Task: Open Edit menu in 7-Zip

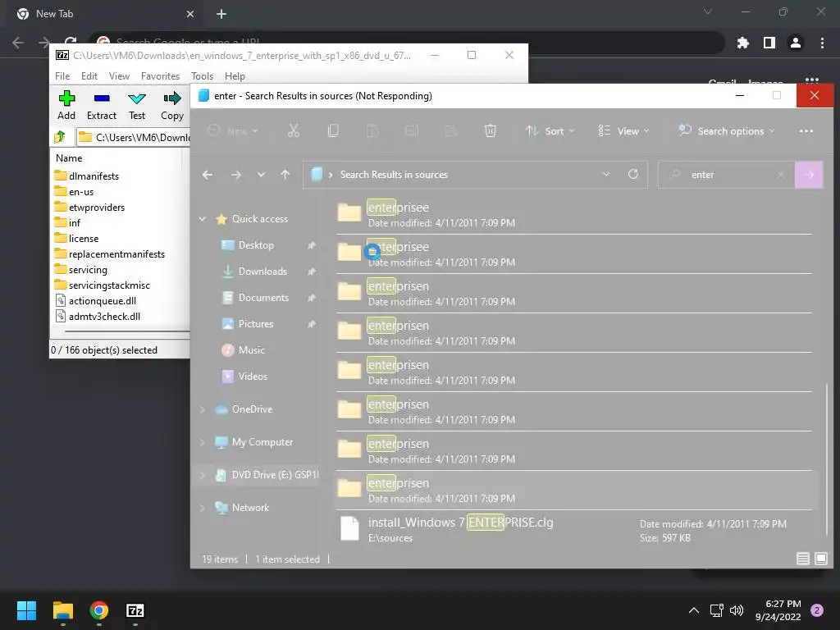Action: click(x=89, y=76)
